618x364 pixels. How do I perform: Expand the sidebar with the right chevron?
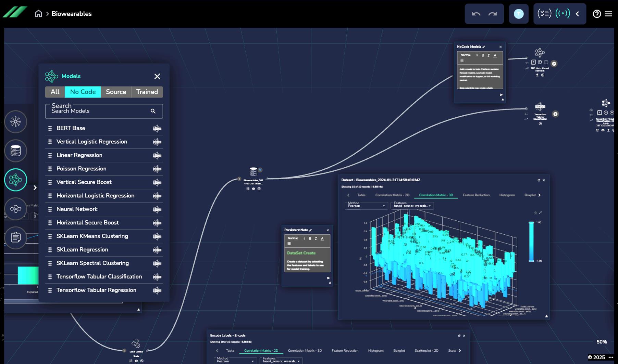pyautogui.click(x=35, y=187)
